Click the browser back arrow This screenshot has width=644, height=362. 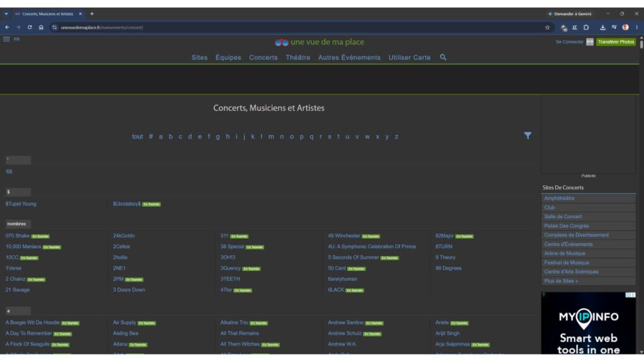point(8,28)
